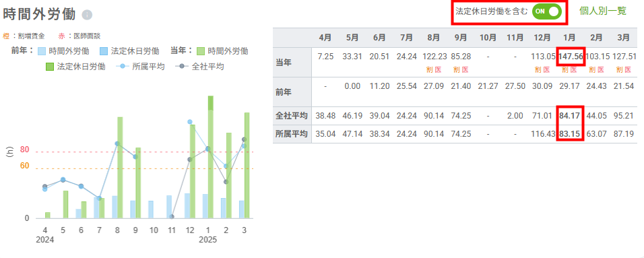Click the 全社平均 data point at November

click(x=172, y=216)
